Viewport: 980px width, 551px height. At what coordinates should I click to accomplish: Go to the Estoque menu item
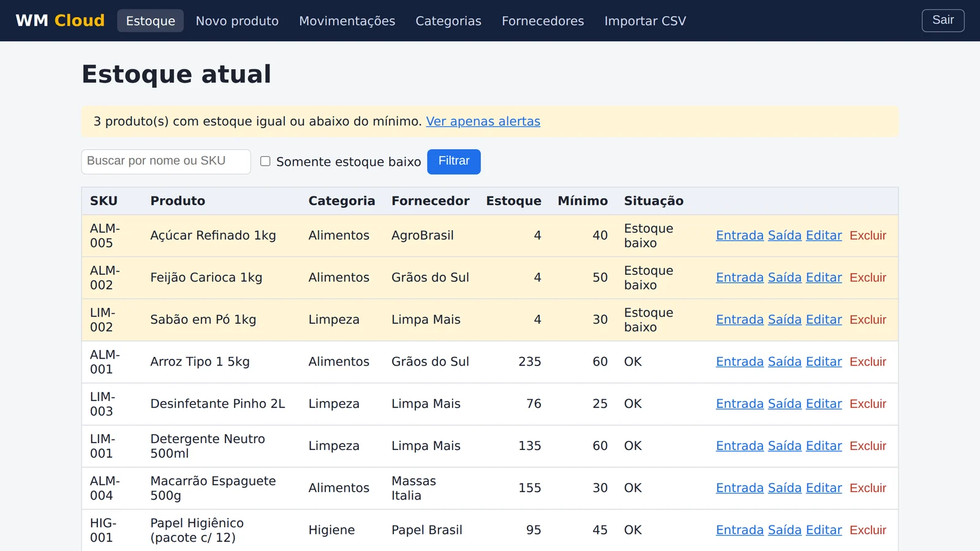tap(151, 21)
